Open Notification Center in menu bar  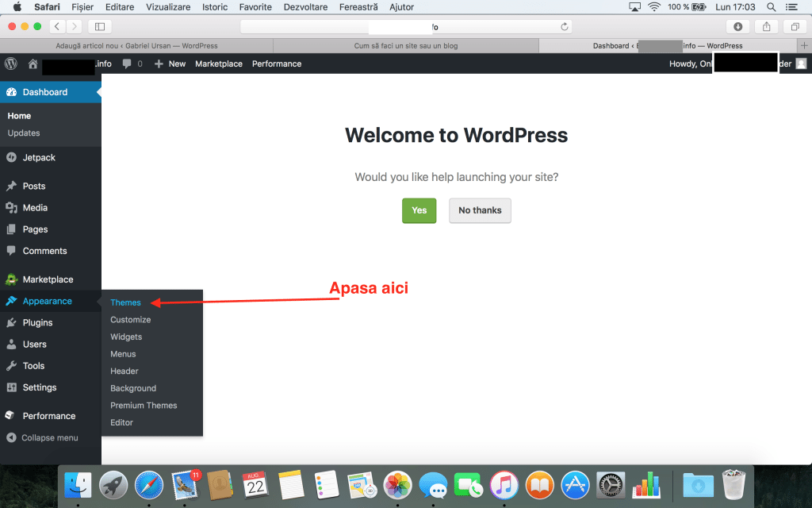pyautogui.click(x=792, y=6)
